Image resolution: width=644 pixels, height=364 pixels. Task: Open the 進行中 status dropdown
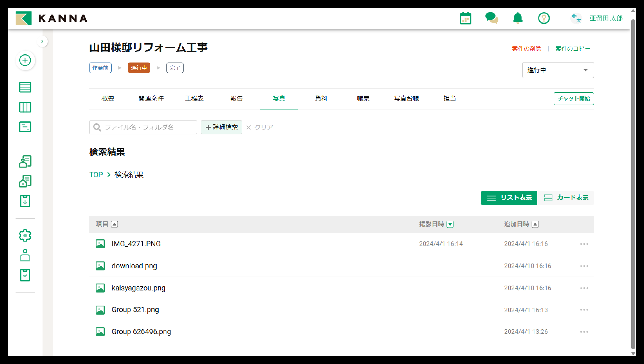(558, 70)
